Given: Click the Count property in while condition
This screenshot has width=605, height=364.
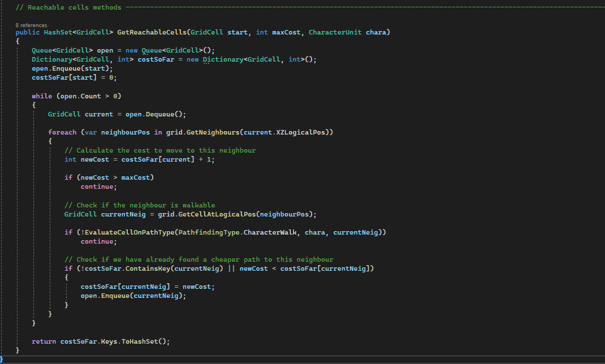Looking at the screenshot, I should [x=91, y=96].
